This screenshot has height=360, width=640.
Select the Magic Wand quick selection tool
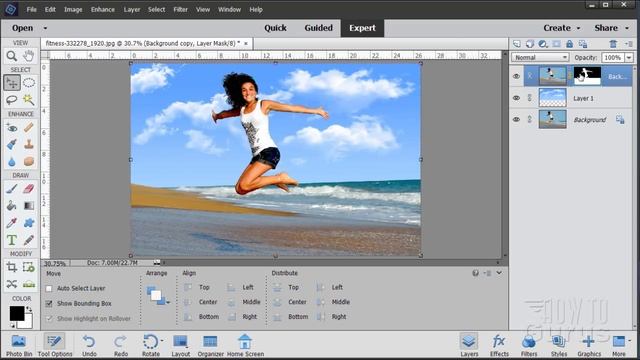(x=29, y=100)
